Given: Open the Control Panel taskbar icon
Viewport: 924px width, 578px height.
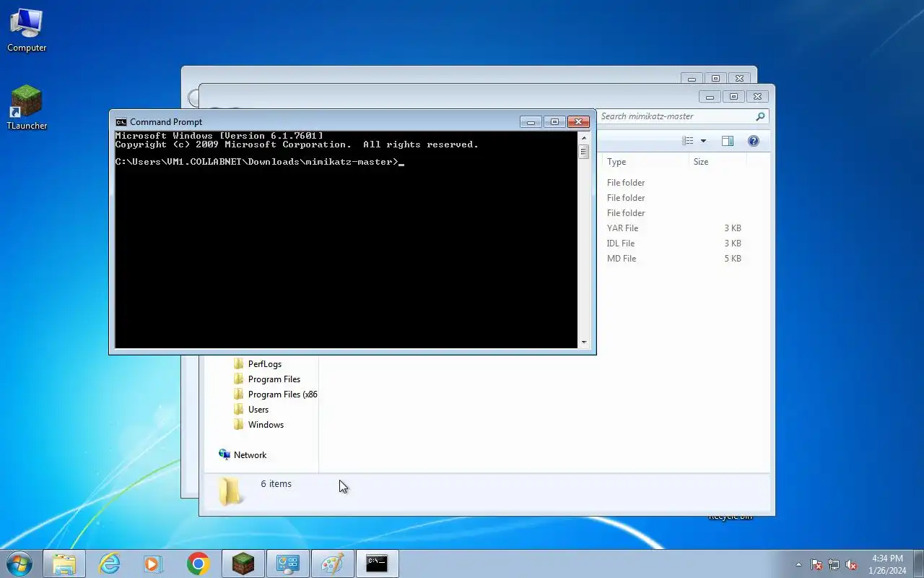Looking at the screenshot, I should tap(288, 564).
